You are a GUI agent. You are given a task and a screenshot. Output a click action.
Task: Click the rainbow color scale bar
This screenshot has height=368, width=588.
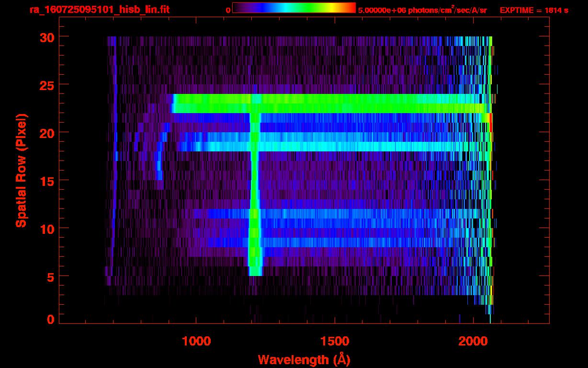point(294,8)
